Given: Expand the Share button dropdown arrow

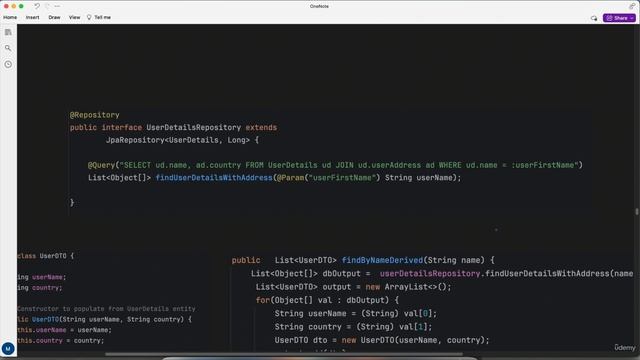Looking at the screenshot, I should (632, 18).
